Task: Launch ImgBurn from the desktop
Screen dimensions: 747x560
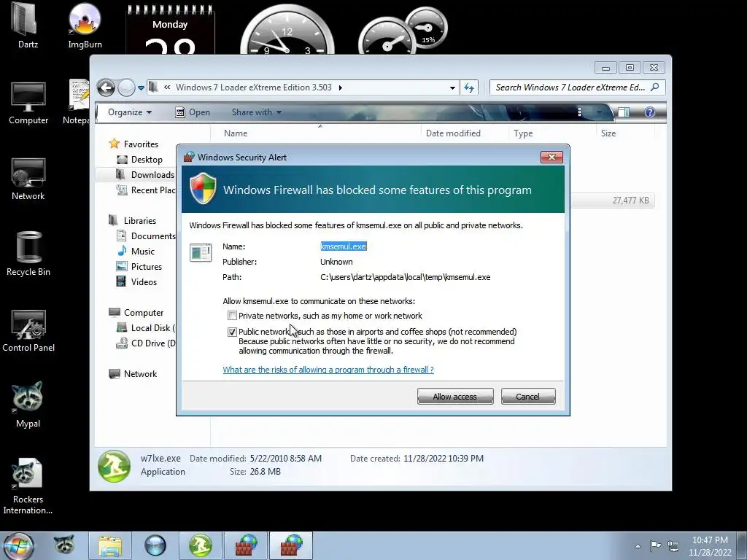Action: click(x=85, y=26)
